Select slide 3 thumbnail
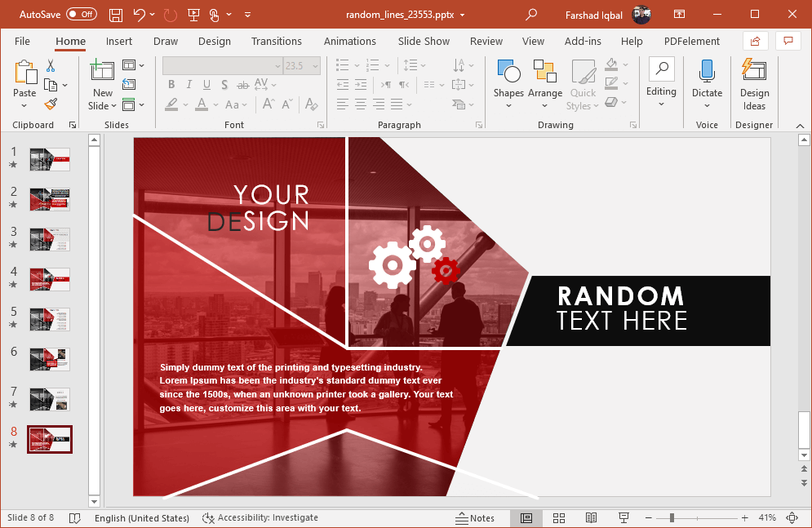812x528 pixels. pos(50,239)
